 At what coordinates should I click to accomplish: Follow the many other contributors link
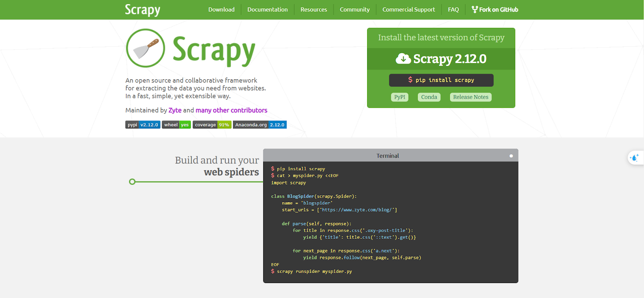[x=231, y=110]
